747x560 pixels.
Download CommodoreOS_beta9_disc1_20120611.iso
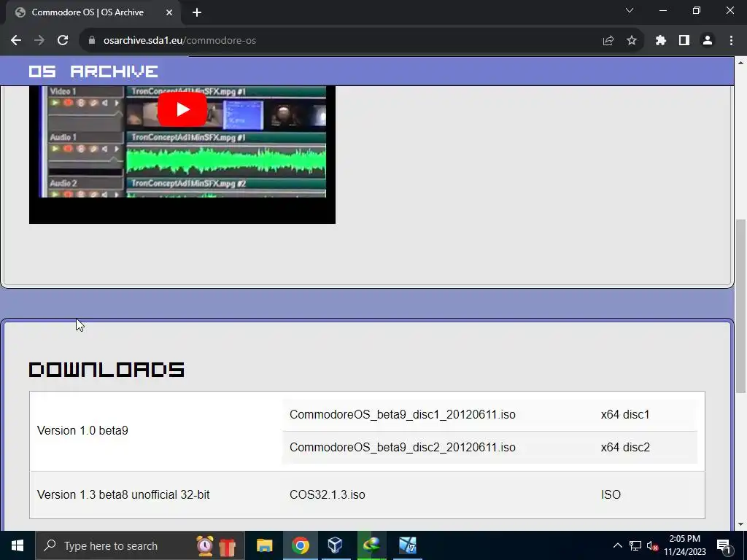[402, 414]
